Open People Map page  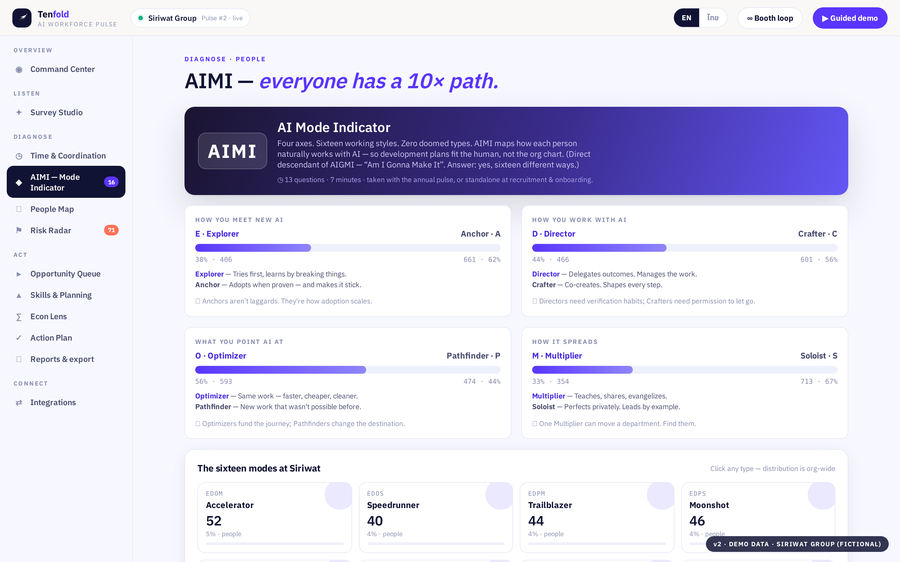point(66,209)
